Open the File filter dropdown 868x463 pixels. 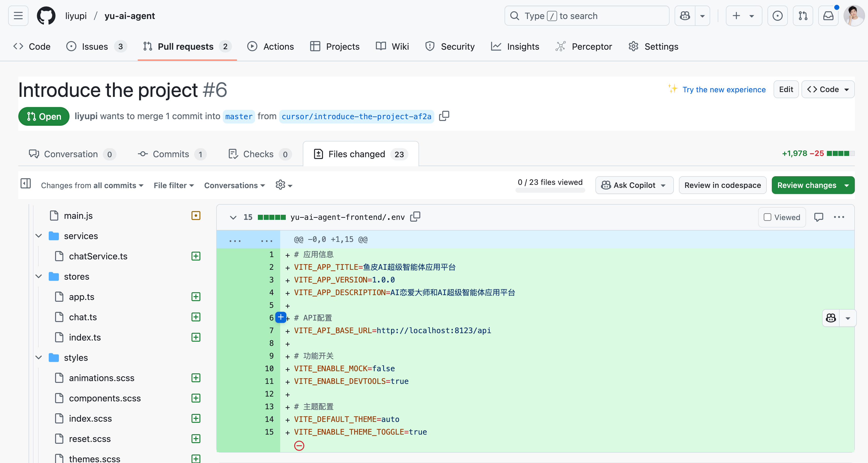pyautogui.click(x=174, y=185)
